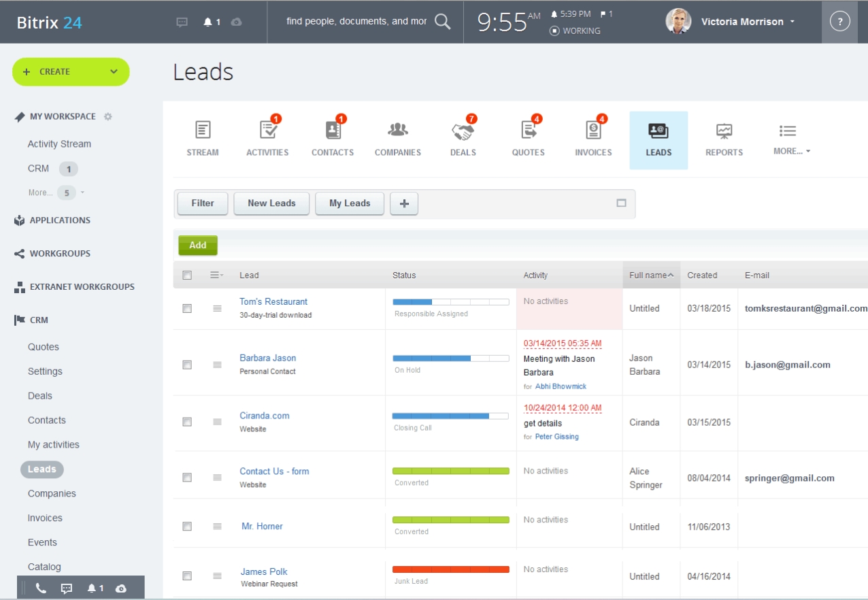Click James Polk Junk Lead status bar

[x=451, y=569]
